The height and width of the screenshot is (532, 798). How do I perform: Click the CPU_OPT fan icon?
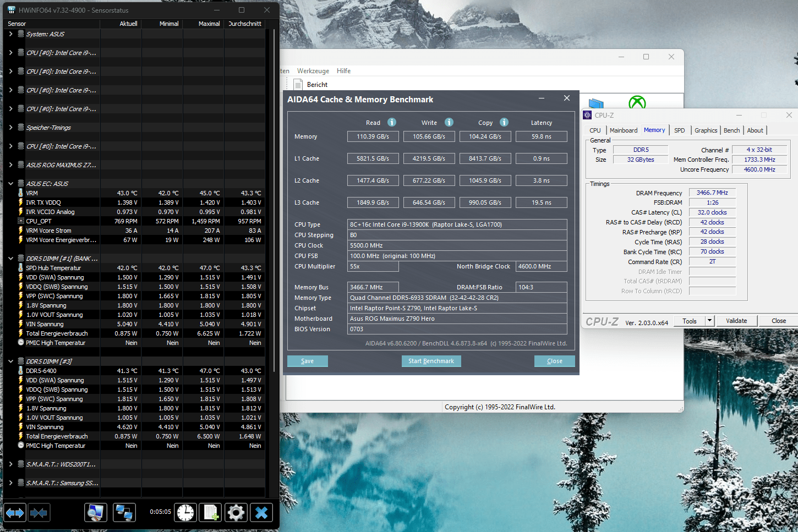point(21,221)
